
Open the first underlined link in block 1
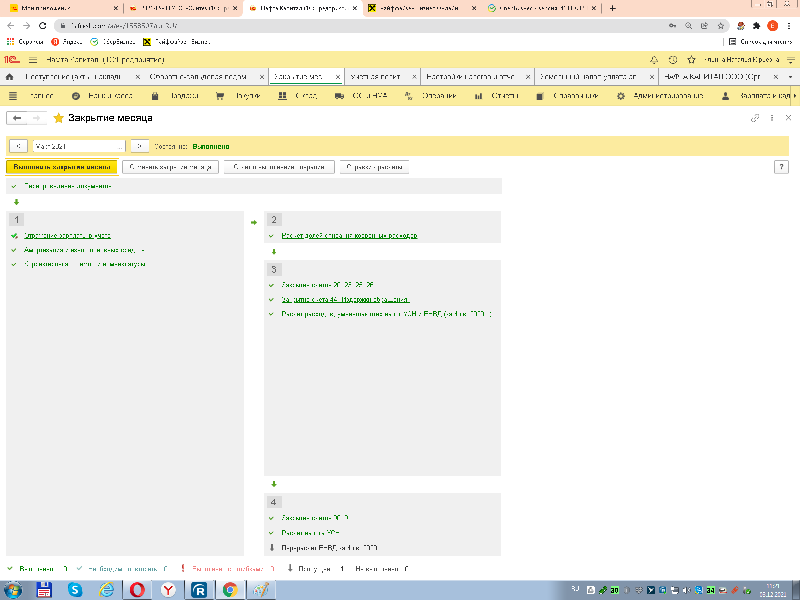[67, 236]
